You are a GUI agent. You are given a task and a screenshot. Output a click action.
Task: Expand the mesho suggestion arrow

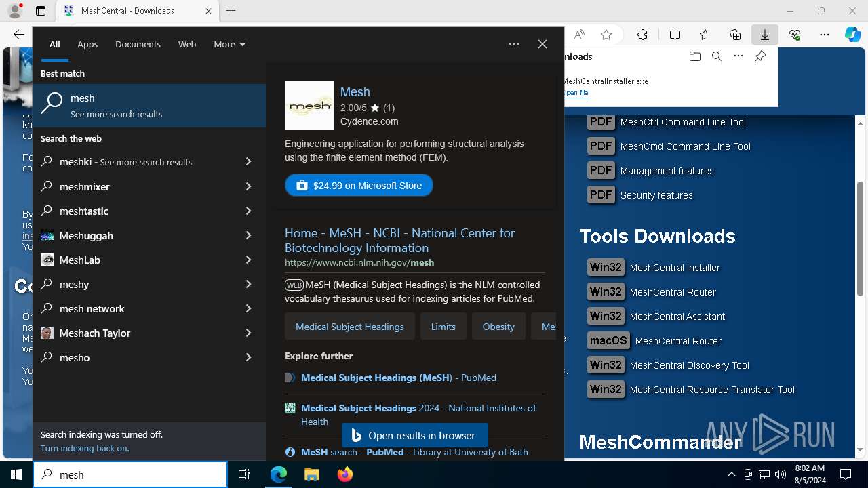[248, 357]
